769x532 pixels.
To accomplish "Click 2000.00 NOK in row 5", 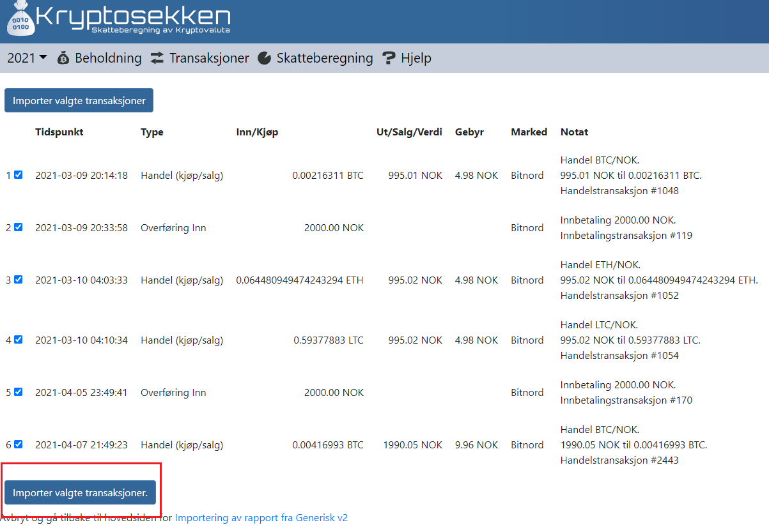I will point(334,393).
